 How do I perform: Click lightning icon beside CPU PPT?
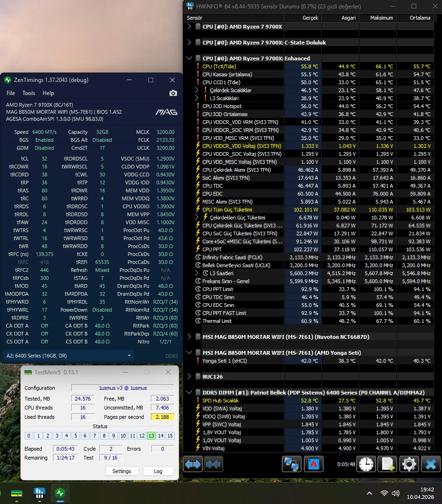[x=198, y=249]
